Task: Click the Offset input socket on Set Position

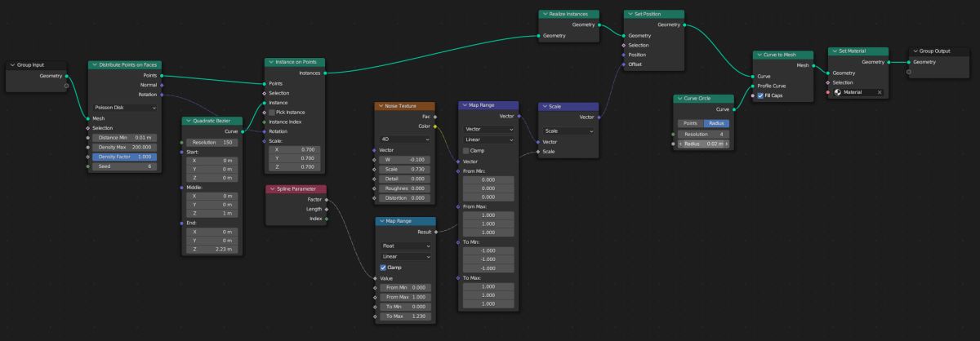Action: tap(624, 64)
